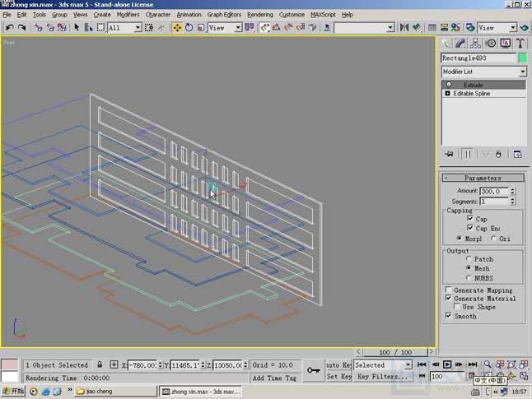Open Key Filters button
532x399 pixels.
(x=383, y=377)
